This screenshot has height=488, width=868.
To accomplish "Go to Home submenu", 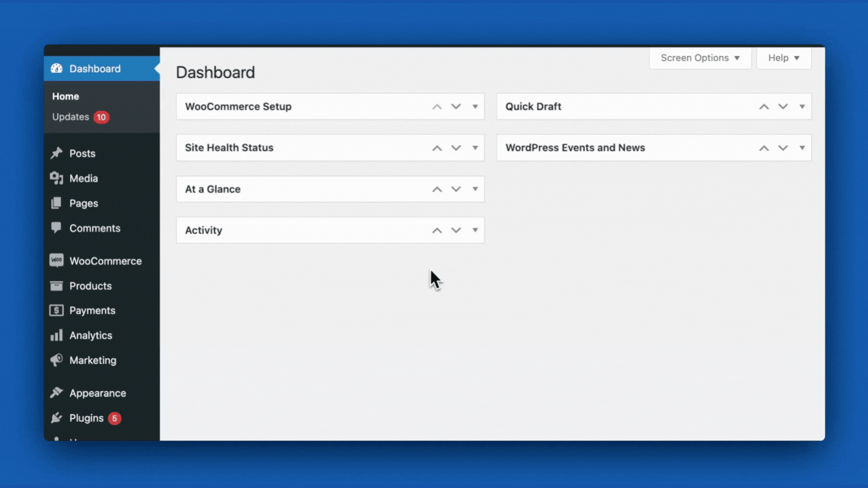I will click(x=66, y=96).
